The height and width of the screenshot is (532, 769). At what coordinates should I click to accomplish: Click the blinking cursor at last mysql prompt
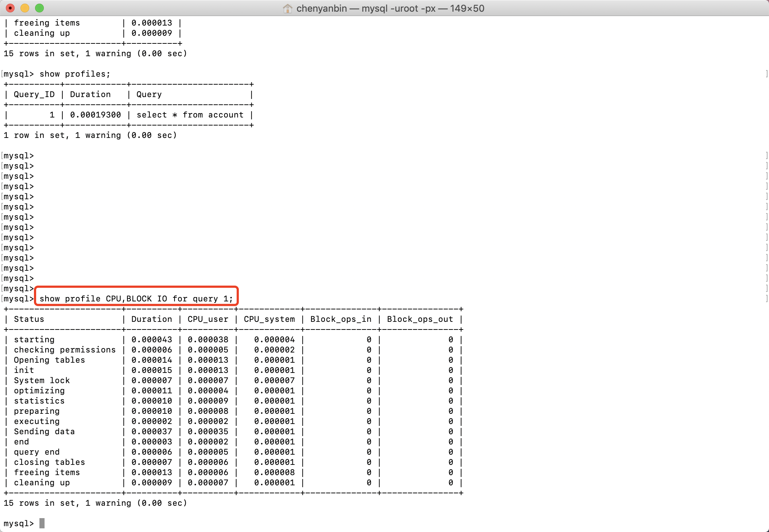[x=42, y=523]
